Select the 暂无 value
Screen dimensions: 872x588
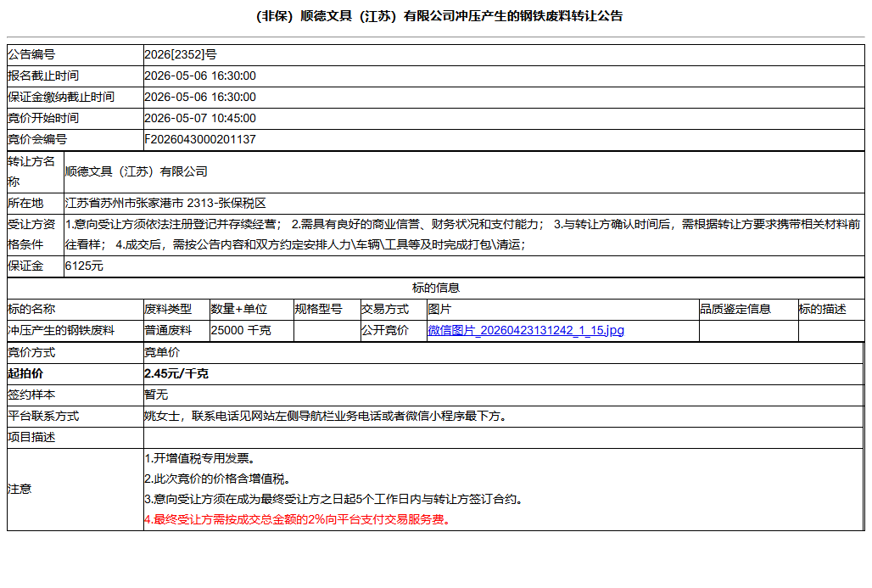point(156,395)
